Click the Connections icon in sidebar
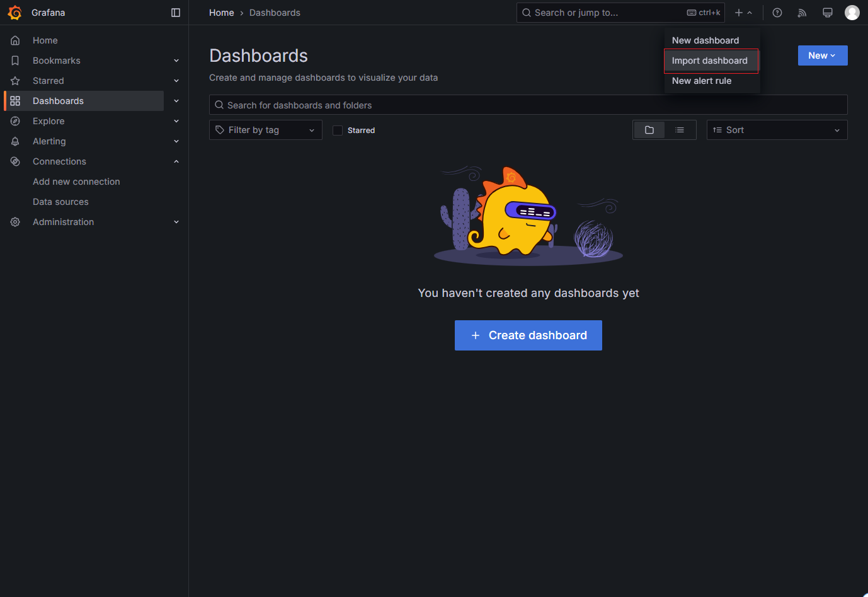The height and width of the screenshot is (597, 868). [15, 161]
